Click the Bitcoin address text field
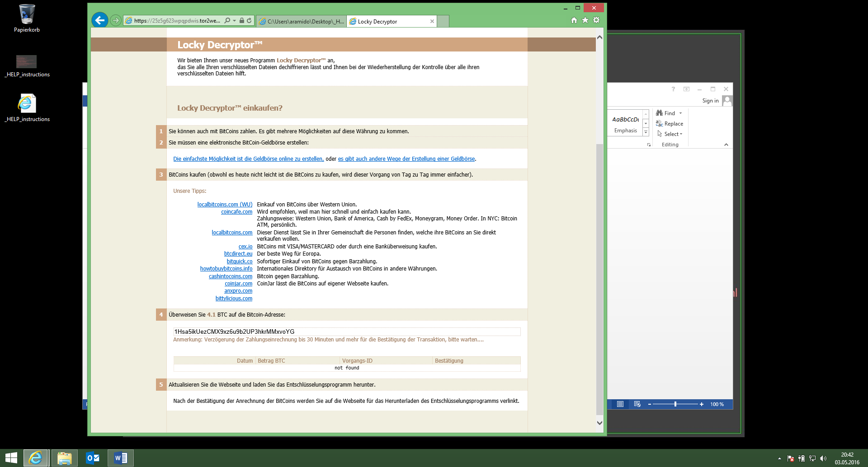868x467 pixels. point(347,332)
